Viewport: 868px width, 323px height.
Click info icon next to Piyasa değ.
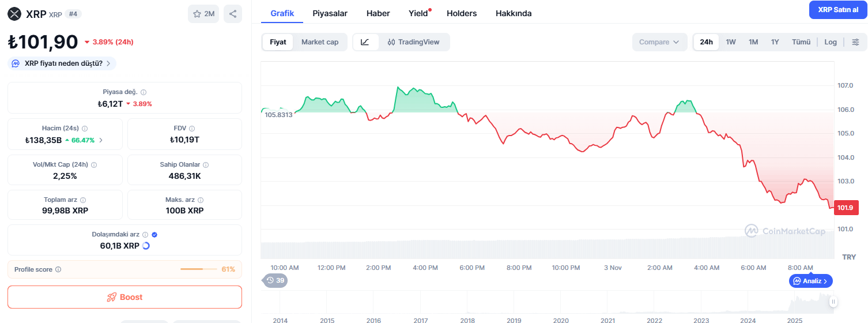pos(144,92)
